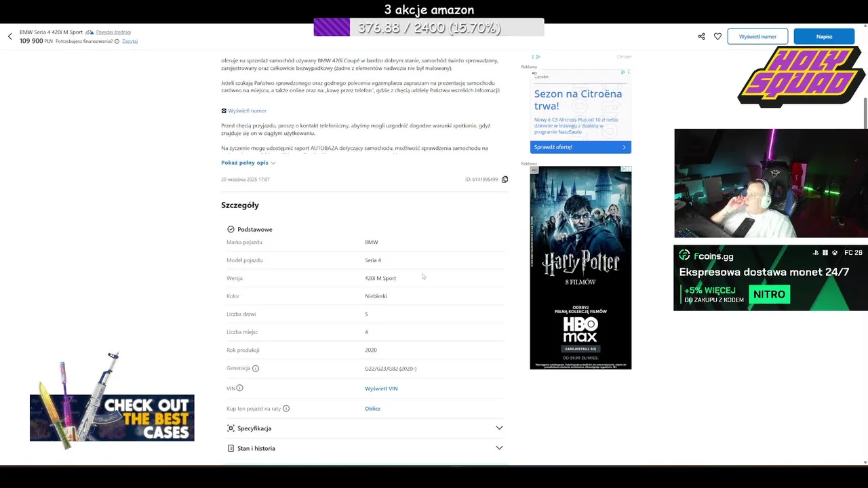Image resolution: width=868 pixels, height=488 pixels.
Task: Click info icon beside 'Potrzebujesz finansowania?'
Action: point(117,41)
